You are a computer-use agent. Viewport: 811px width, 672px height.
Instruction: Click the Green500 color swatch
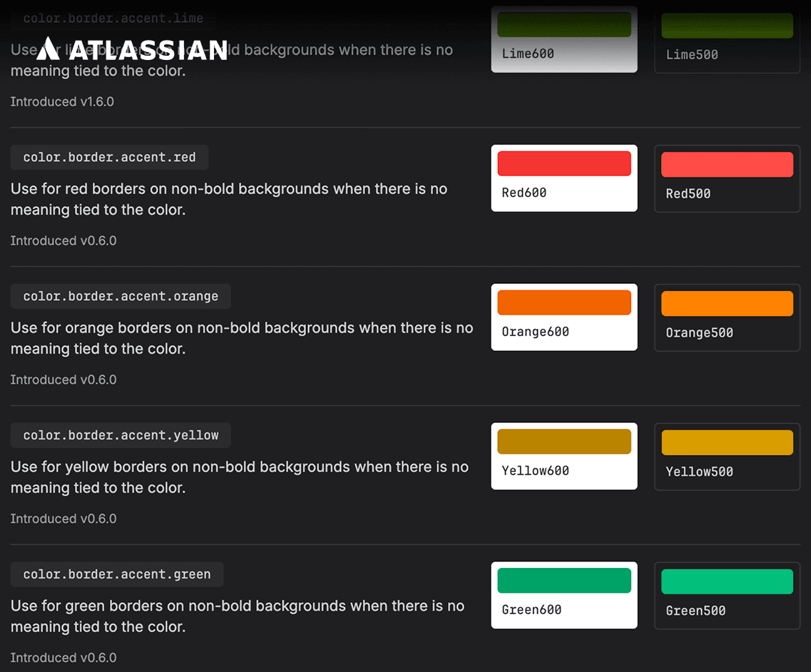tap(726, 581)
